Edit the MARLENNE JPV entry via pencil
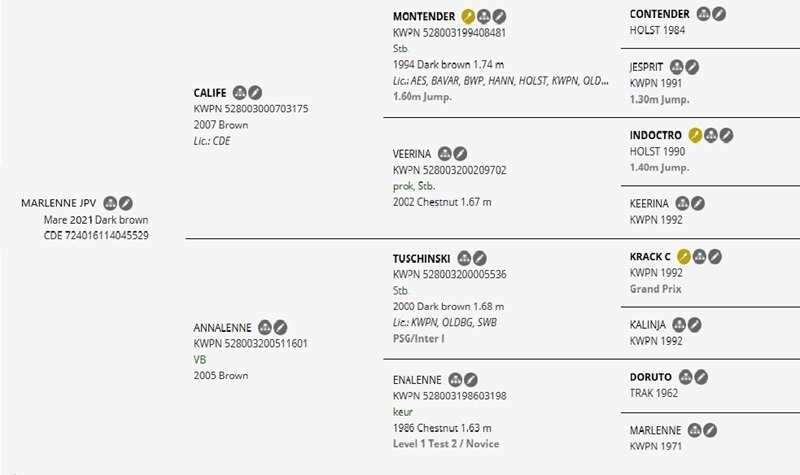The height and width of the screenshot is (475, 800). click(126, 203)
